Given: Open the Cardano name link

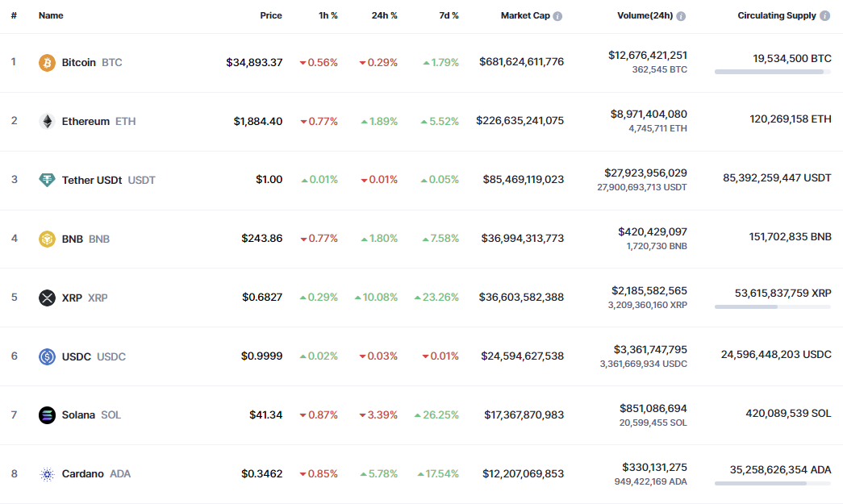Looking at the screenshot, I should [x=83, y=474].
